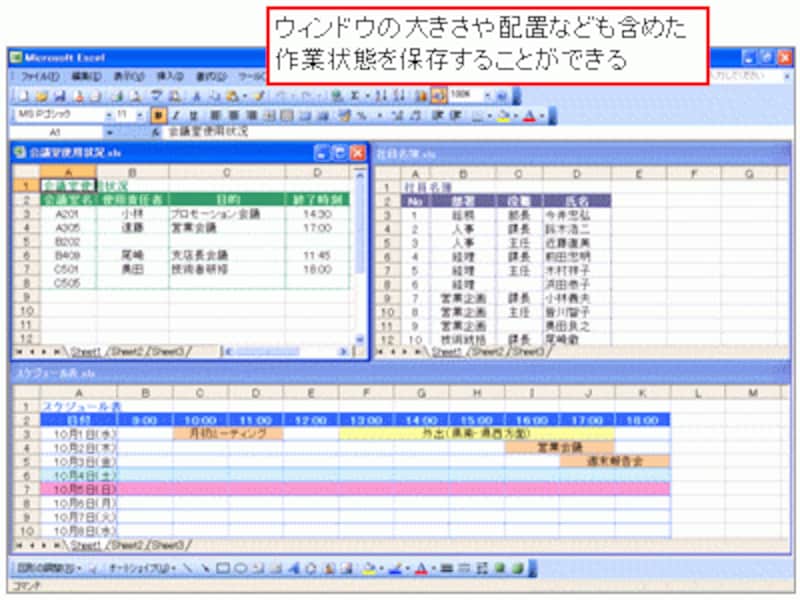The height and width of the screenshot is (600, 800).
Task: Toggle Align Right in formatting toolbar
Action: 252,116
